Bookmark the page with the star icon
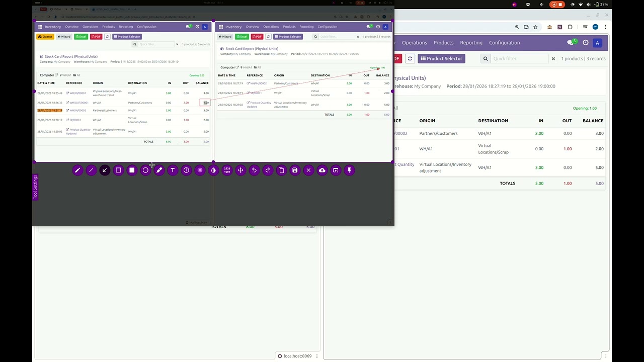Image resolution: width=644 pixels, height=362 pixels. point(535,27)
